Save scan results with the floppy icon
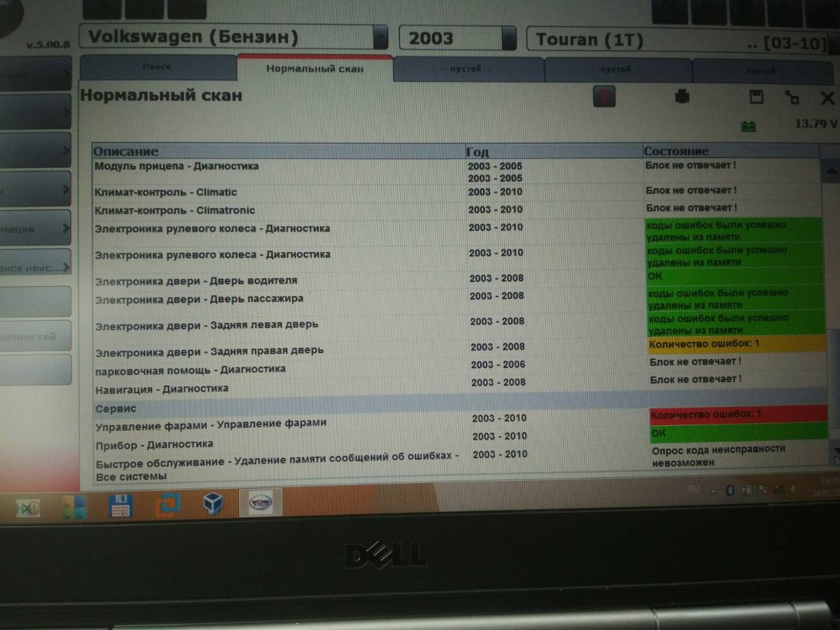 (x=756, y=96)
